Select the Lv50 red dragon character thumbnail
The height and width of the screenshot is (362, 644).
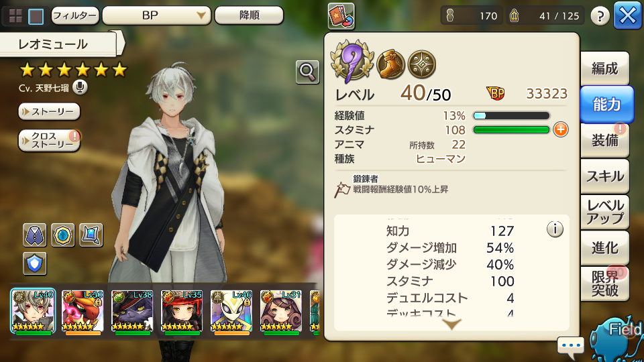pos(83,311)
